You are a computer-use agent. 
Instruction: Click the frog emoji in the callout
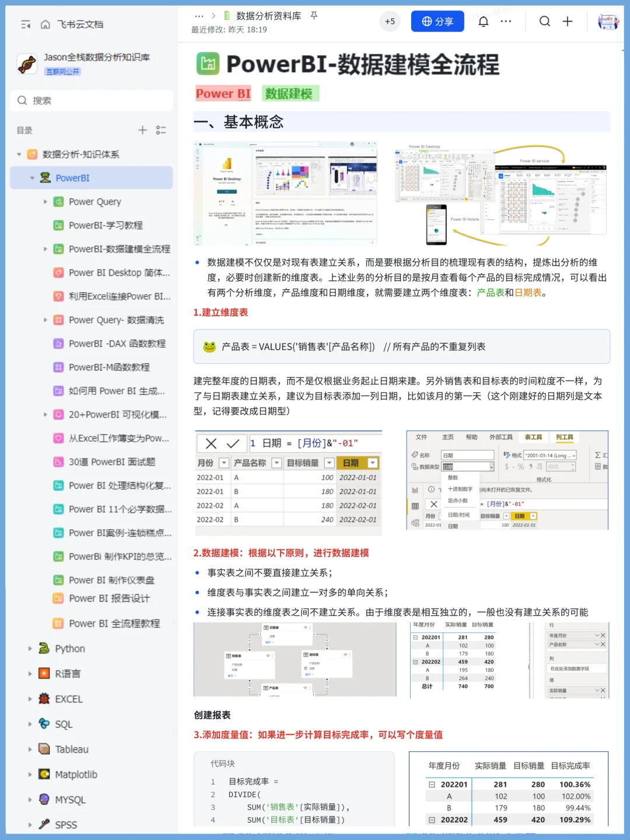click(x=209, y=347)
